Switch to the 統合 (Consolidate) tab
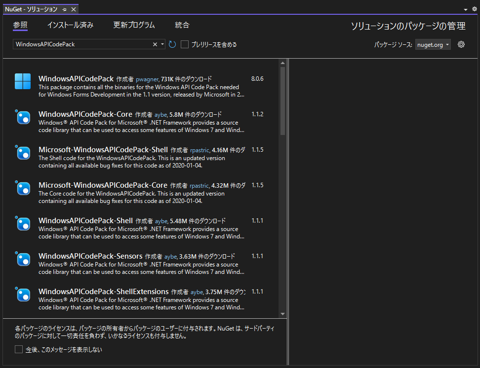 click(182, 25)
